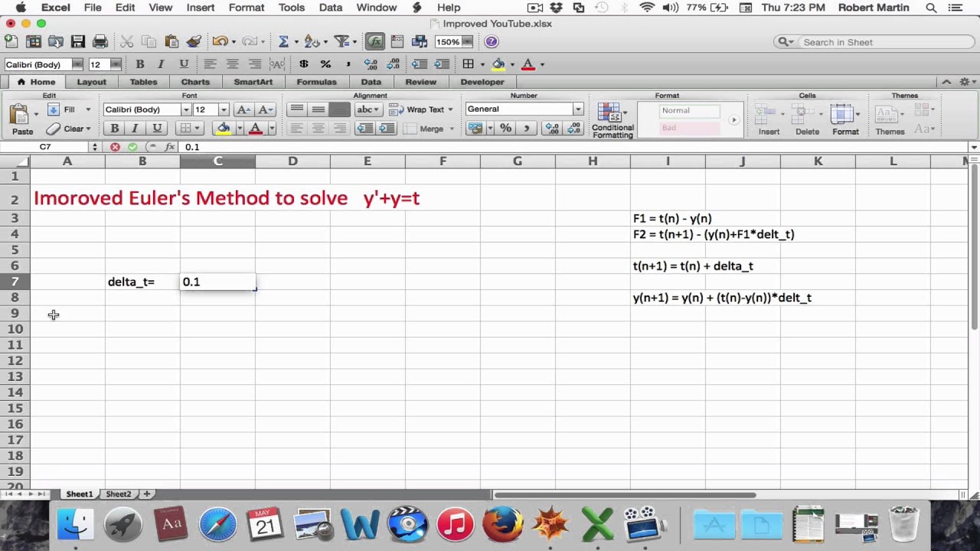This screenshot has width=980, height=551.
Task: Toggle middle vertical alignment in ribbon
Action: click(318, 109)
